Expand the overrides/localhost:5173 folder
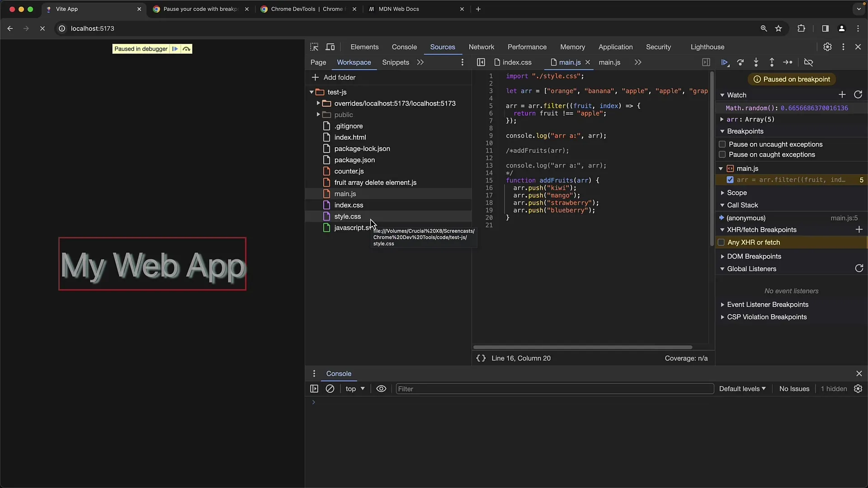Viewport: 868px width, 488px height. (318, 103)
